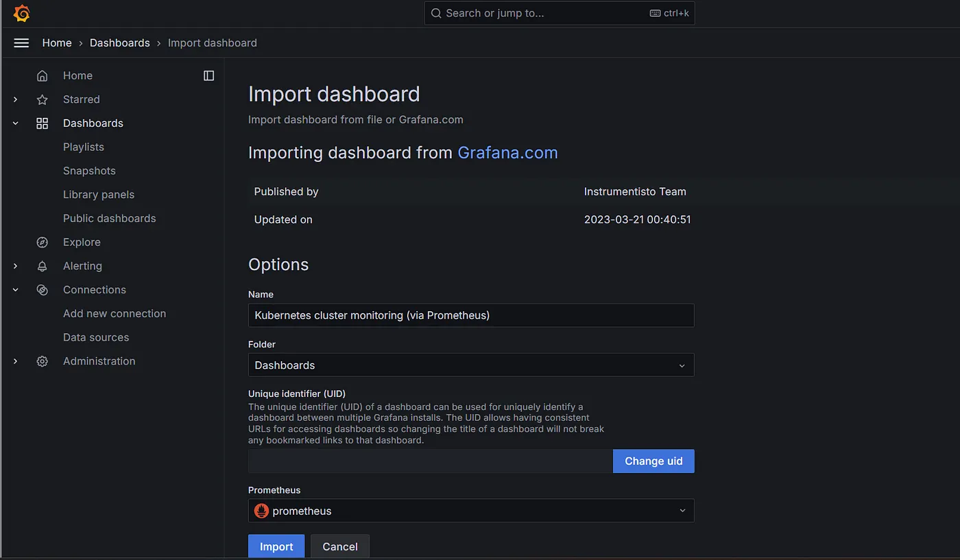This screenshot has width=960, height=560.
Task: Click the Alerting bell icon
Action: coord(43,267)
